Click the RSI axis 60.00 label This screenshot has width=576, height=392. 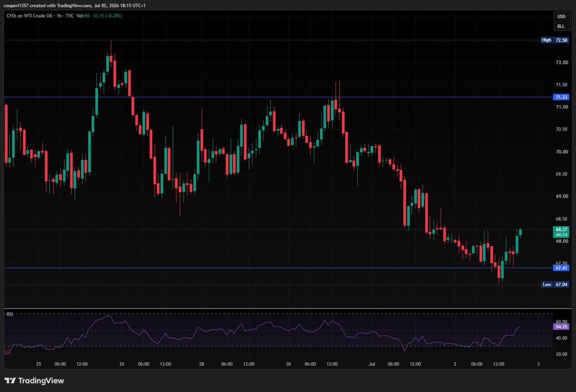point(561,321)
